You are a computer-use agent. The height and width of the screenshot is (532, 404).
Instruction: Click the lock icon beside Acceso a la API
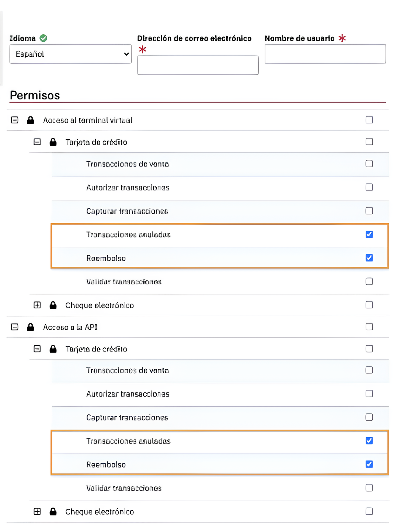click(31, 327)
